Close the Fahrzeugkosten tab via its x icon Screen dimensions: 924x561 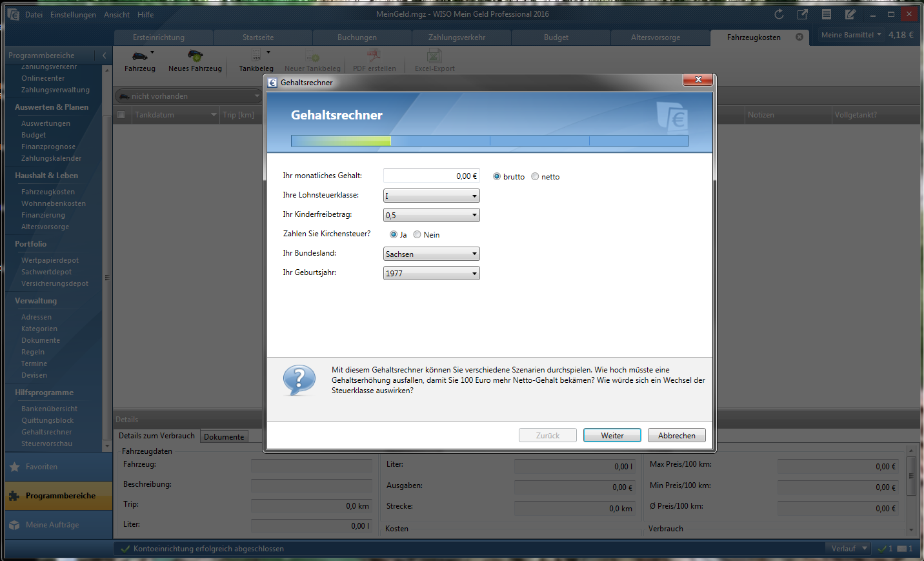[x=799, y=37]
